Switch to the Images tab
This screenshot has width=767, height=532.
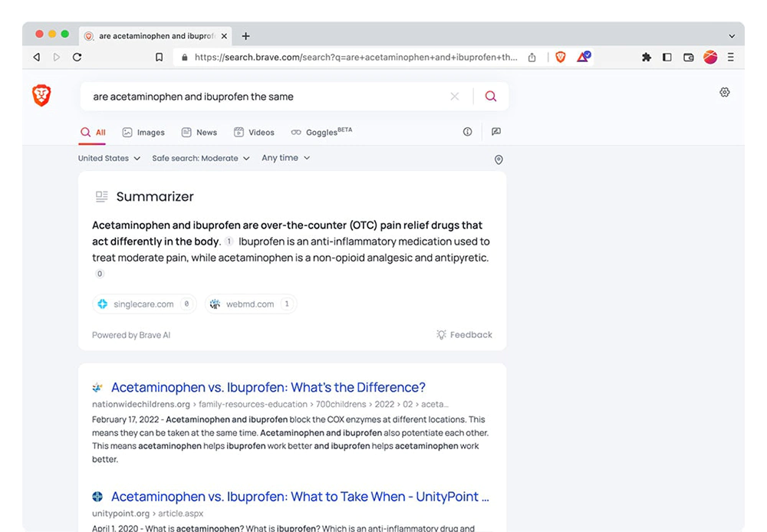(143, 132)
